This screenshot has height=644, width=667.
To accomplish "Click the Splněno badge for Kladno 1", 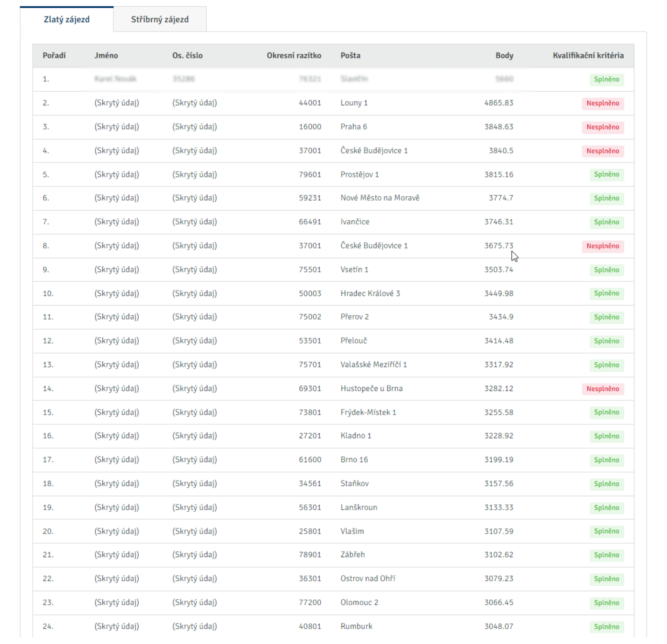I will tap(606, 436).
